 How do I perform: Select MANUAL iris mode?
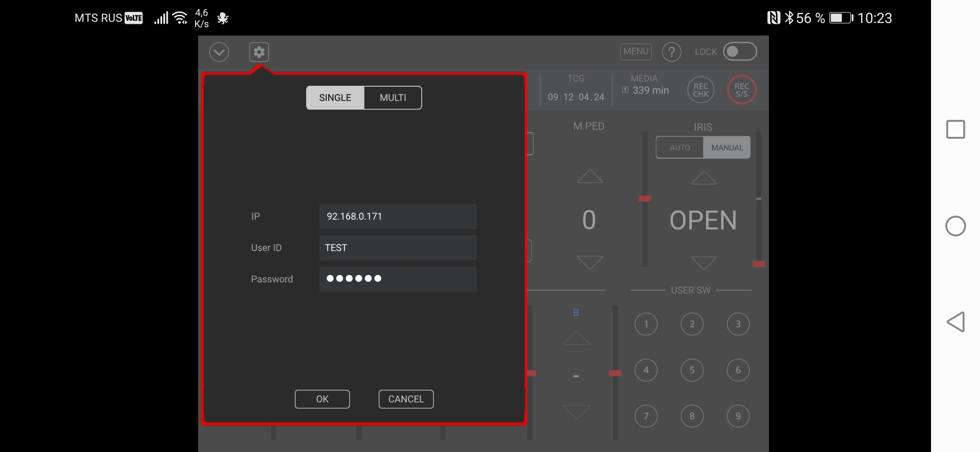click(727, 147)
